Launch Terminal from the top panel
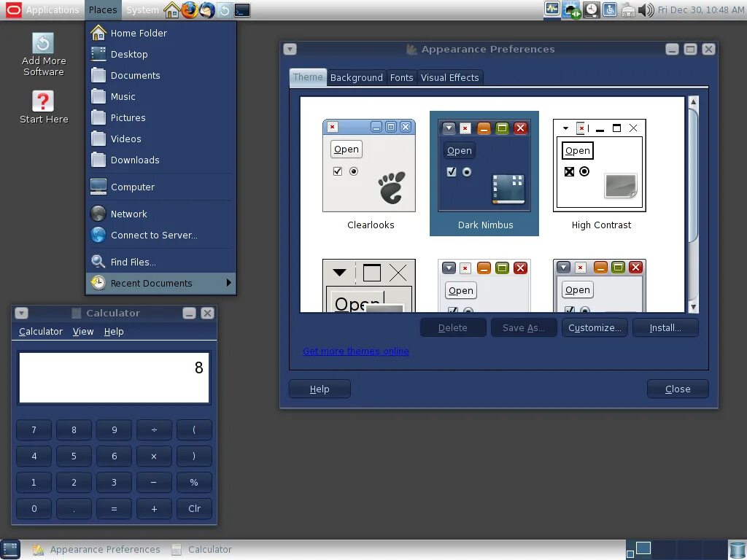The height and width of the screenshot is (560, 747). pyautogui.click(x=242, y=10)
